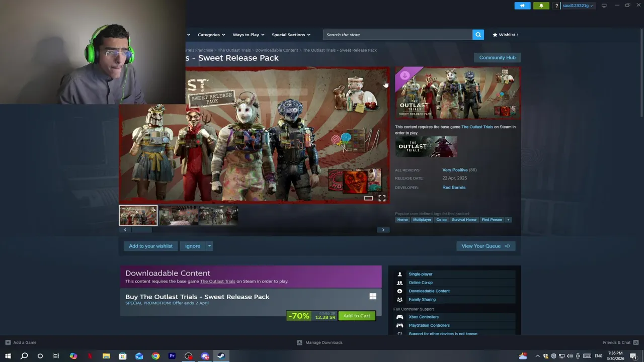Select the Multiplayer tag

pyautogui.click(x=422, y=220)
